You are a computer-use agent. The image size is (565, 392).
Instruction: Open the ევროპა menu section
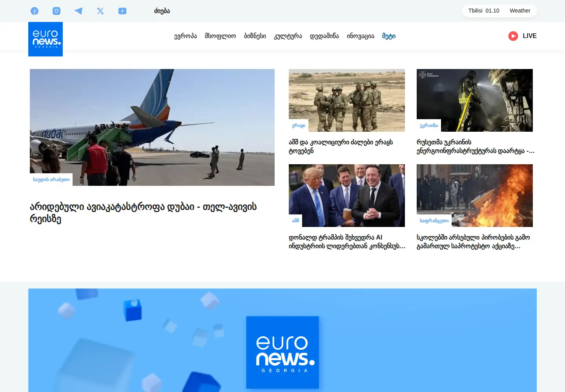pyautogui.click(x=186, y=36)
